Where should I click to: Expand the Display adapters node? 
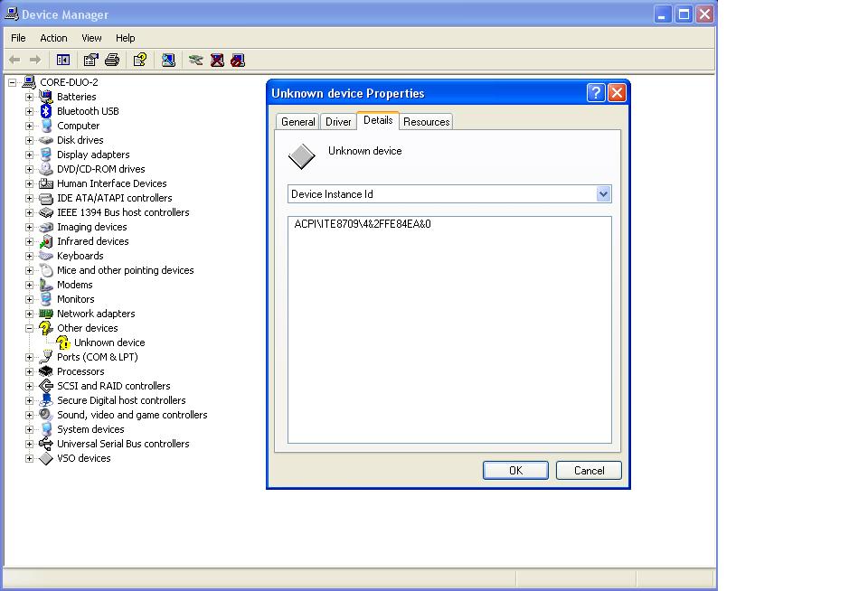point(29,155)
